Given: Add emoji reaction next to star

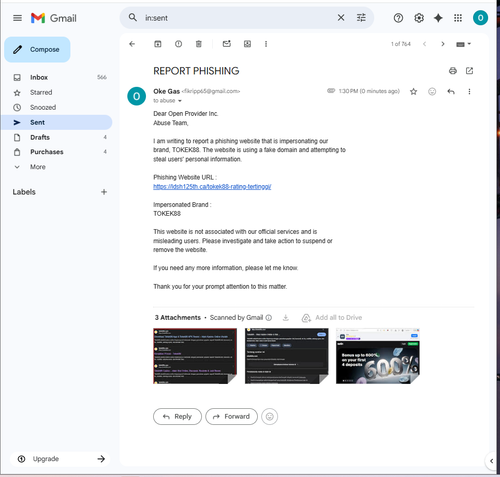Looking at the screenshot, I should (x=432, y=91).
